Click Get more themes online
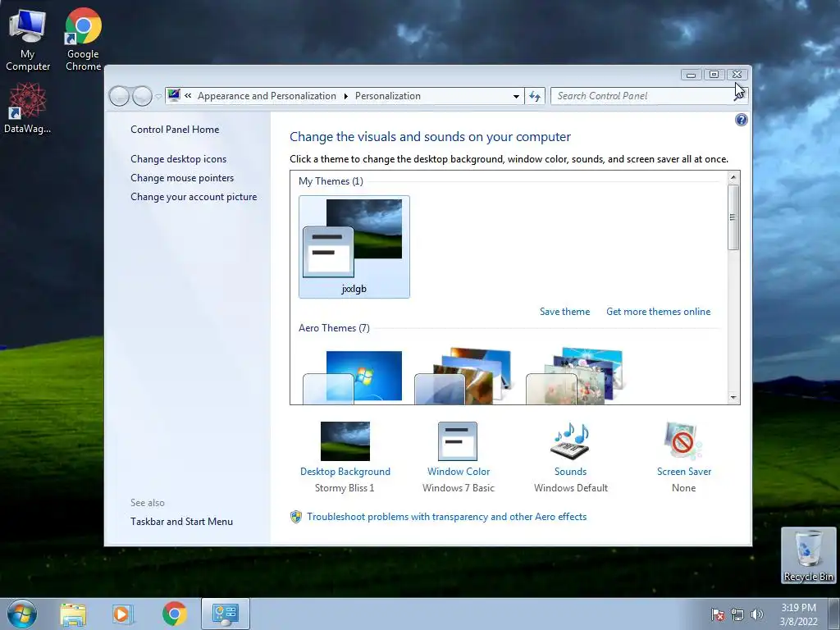 point(659,311)
